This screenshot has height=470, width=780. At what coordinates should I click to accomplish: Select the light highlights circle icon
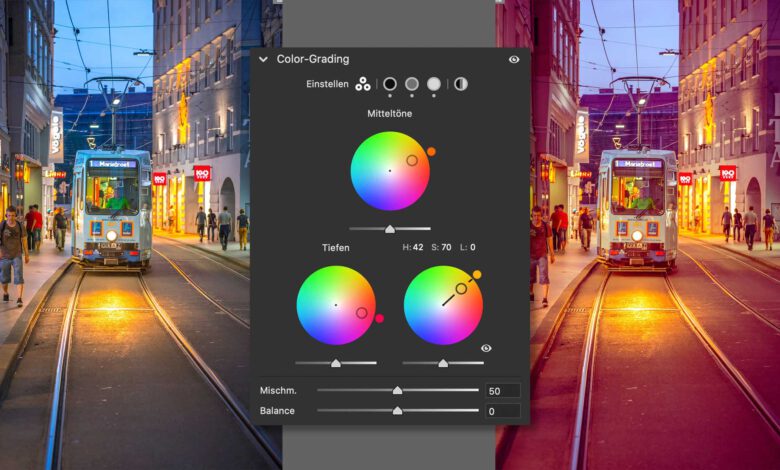pos(434,84)
